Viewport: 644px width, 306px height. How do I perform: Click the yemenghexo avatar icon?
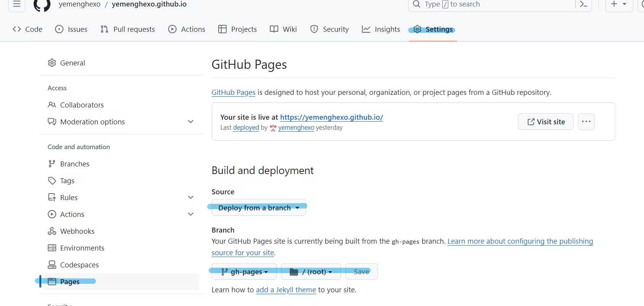click(273, 128)
